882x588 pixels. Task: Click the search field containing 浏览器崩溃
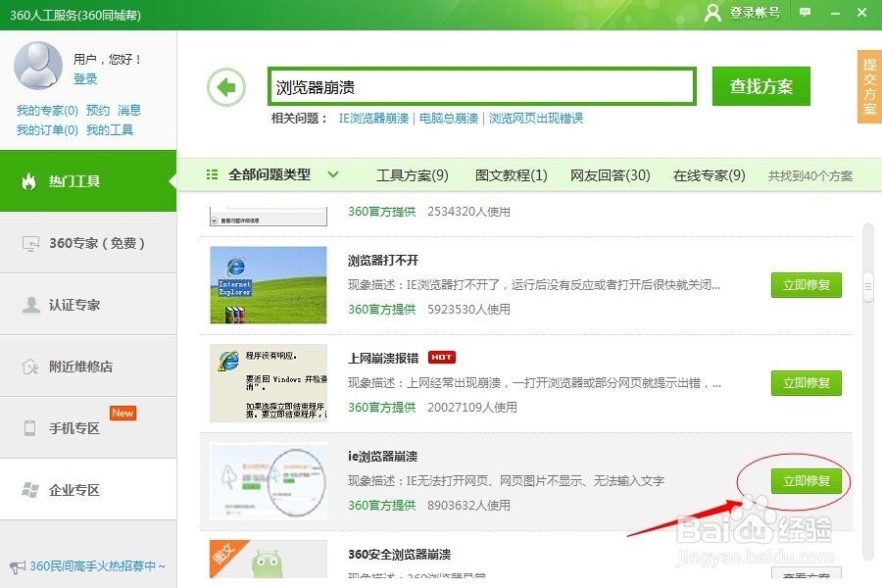482,86
